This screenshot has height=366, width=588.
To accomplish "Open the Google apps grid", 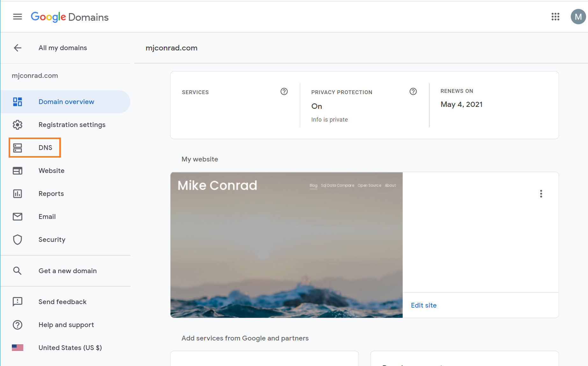I will [555, 17].
